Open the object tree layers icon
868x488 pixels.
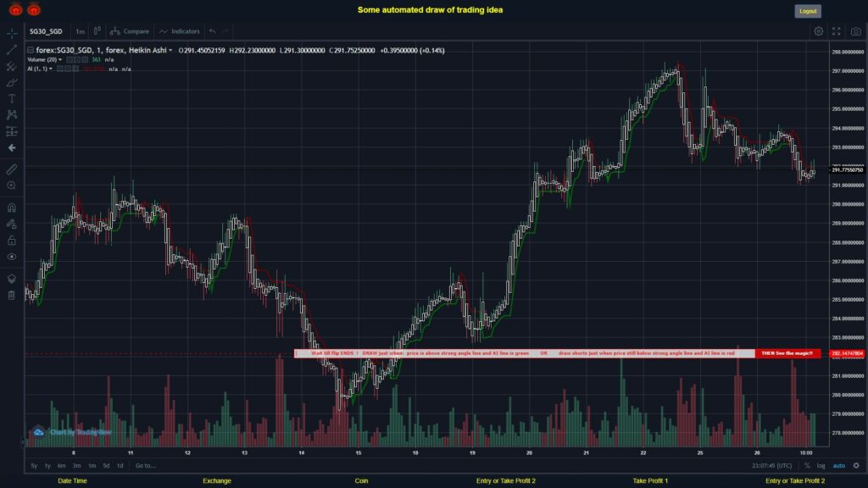click(x=12, y=279)
